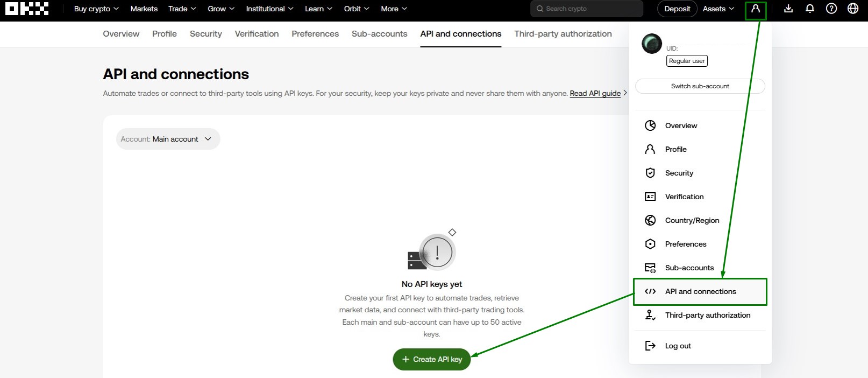The width and height of the screenshot is (868, 378).
Task: Click the 'No API keys yet' text
Action: (432, 284)
